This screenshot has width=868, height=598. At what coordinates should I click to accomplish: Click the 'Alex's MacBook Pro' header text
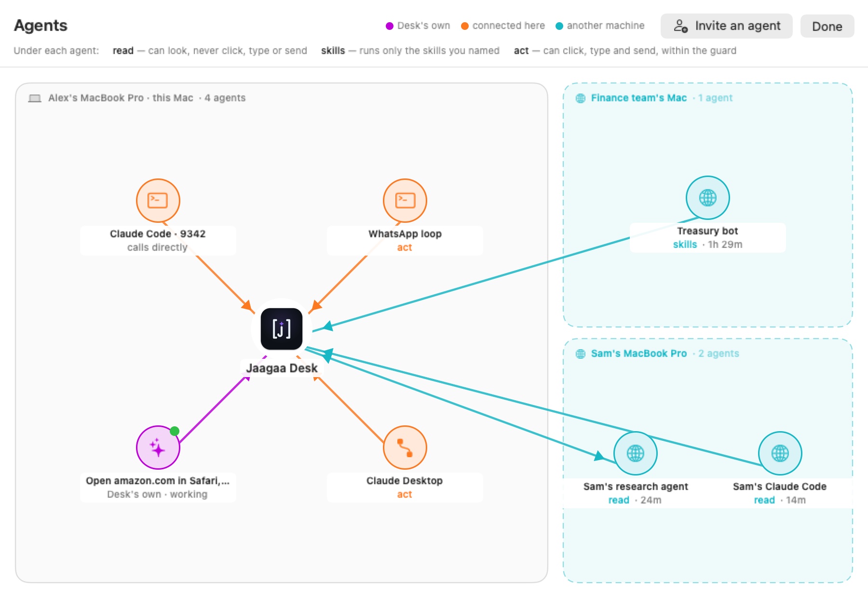pyautogui.click(x=96, y=98)
